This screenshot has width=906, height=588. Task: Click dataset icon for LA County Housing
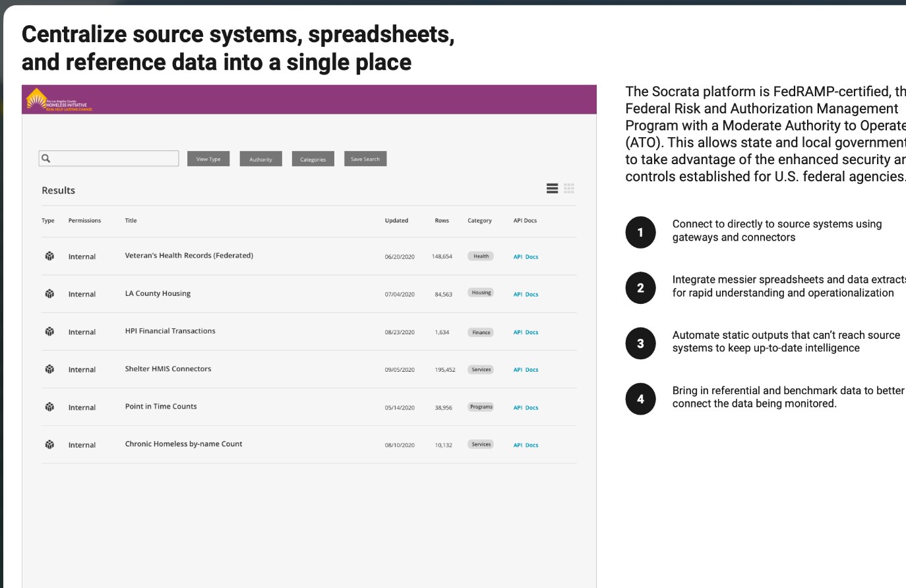tap(49, 294)
